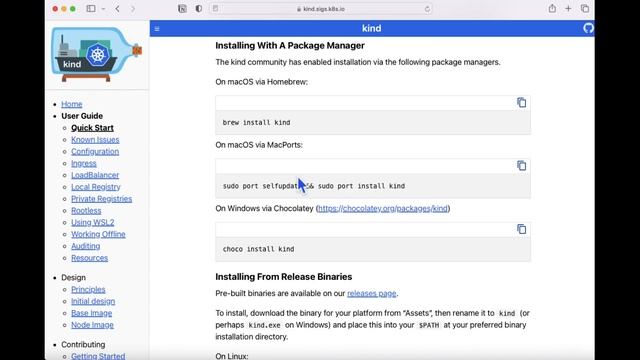
Task: Copy the choco install kind command
Action: (x=521, y=229)
